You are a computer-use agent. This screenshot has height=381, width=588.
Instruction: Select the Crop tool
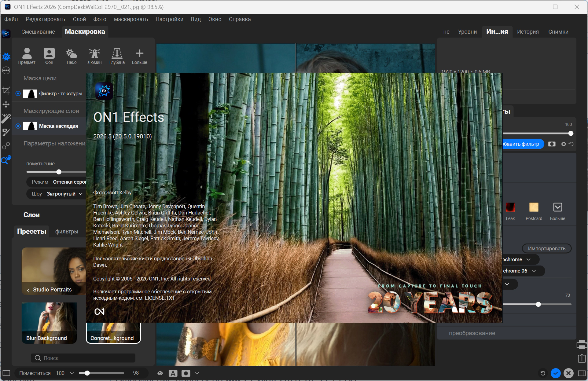tap(6, 90)
